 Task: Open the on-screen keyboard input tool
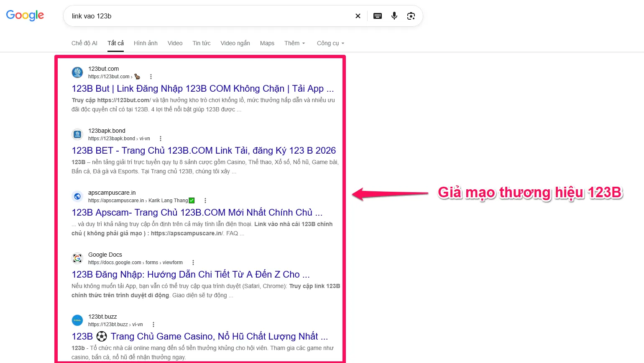pyautogui.click(x=378, y=16)
